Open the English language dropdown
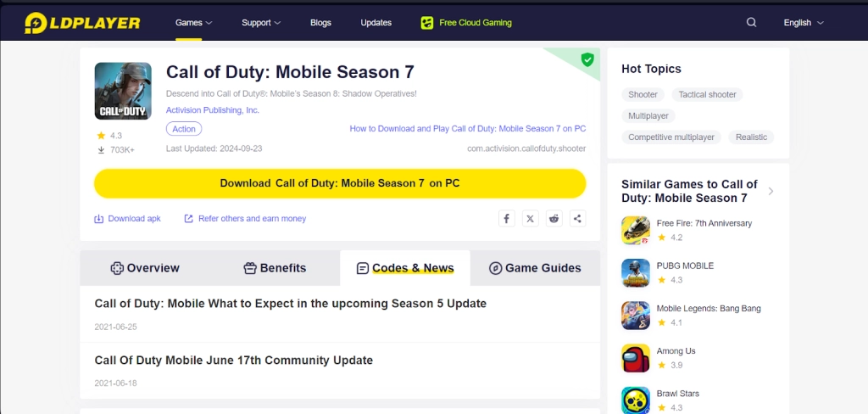 804,23
